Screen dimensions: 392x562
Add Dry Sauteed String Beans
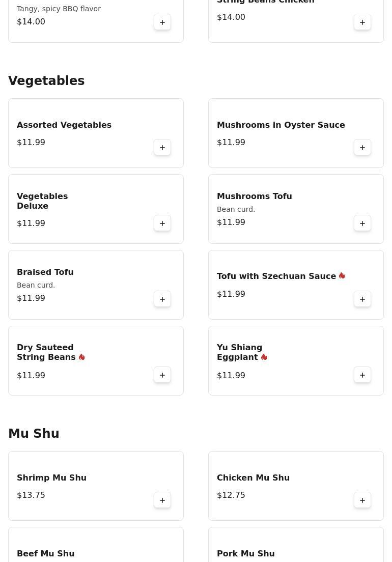click(x=162, y=375)
